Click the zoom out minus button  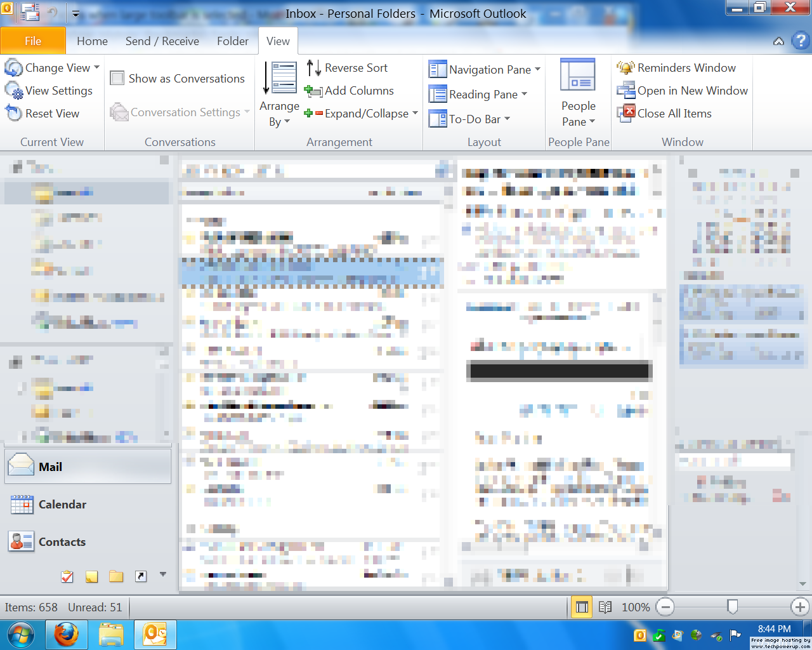click(x=665, y=607)
